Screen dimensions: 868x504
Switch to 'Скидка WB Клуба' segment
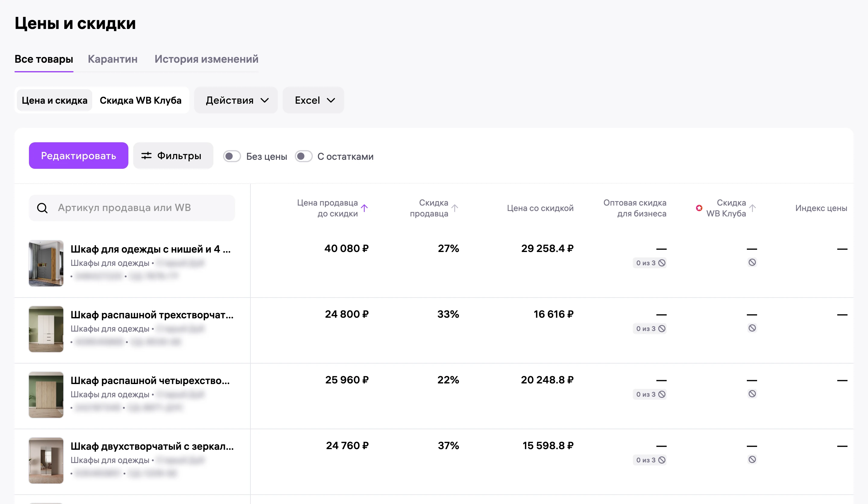click(140, 100)
